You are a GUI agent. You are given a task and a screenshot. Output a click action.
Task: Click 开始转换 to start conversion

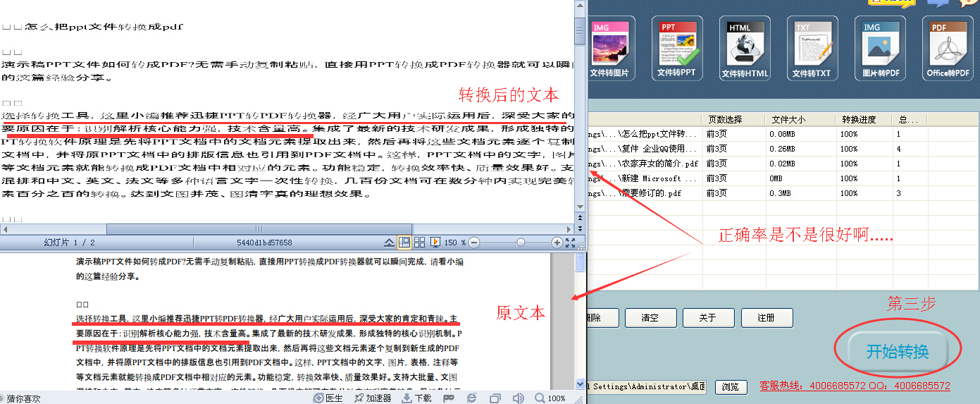pyautogui.click(x=898, y=351)
